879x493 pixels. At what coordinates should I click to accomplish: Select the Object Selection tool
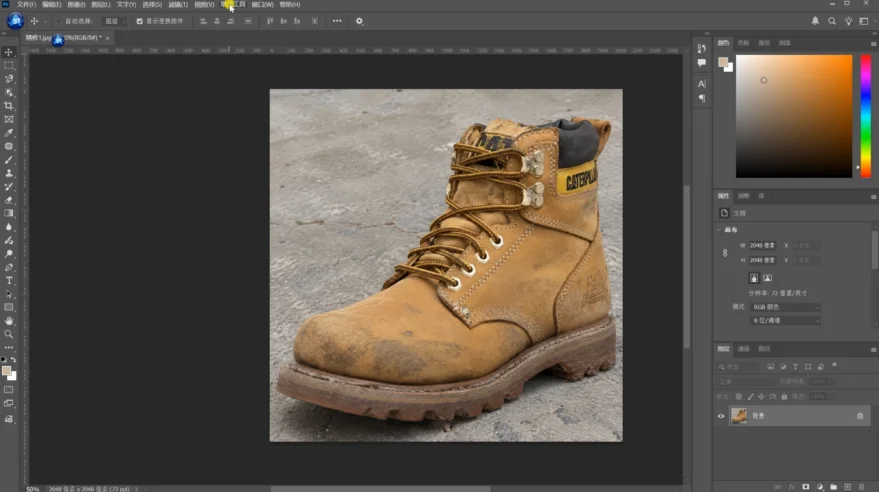9,93
